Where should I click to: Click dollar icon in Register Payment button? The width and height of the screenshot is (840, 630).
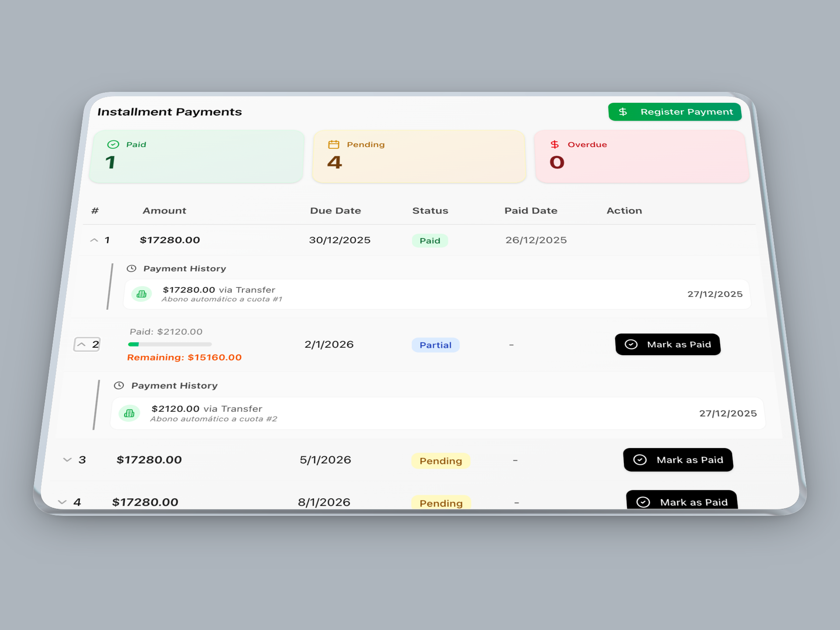[623, 112]
